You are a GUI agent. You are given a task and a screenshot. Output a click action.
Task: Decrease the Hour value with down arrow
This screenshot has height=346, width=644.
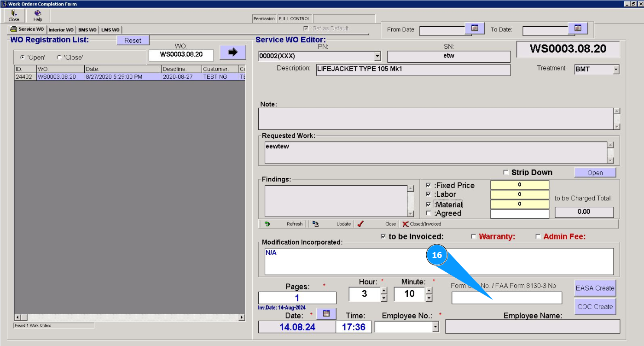pos(384,298)
